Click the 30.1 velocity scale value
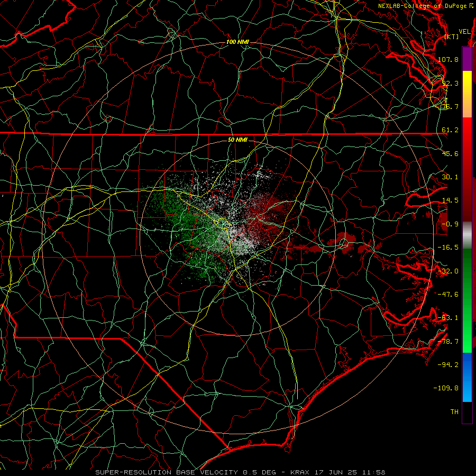 tap(450, 177)
